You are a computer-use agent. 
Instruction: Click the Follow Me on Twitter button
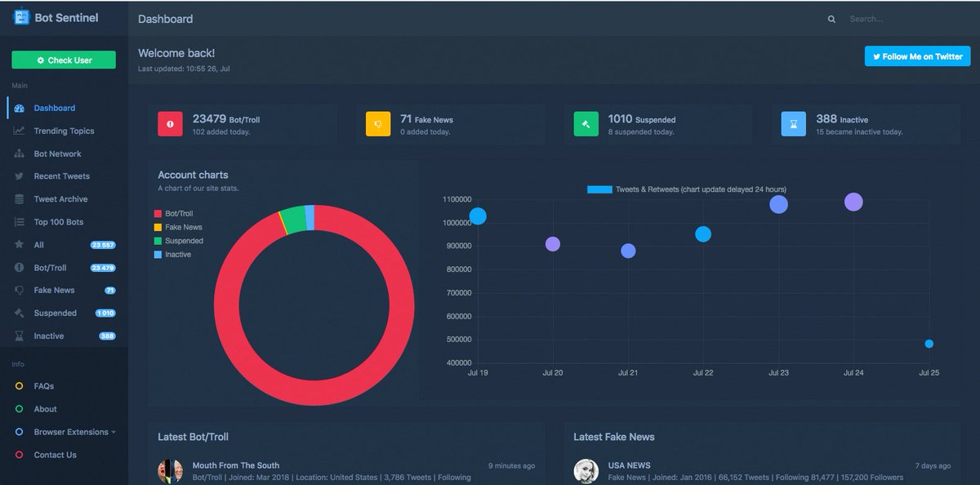(x=918, y=56)
